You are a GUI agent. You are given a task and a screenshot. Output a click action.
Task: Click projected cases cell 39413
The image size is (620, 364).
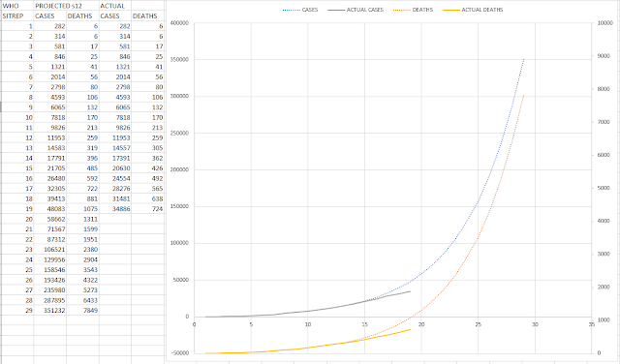[x=50, y=198]
